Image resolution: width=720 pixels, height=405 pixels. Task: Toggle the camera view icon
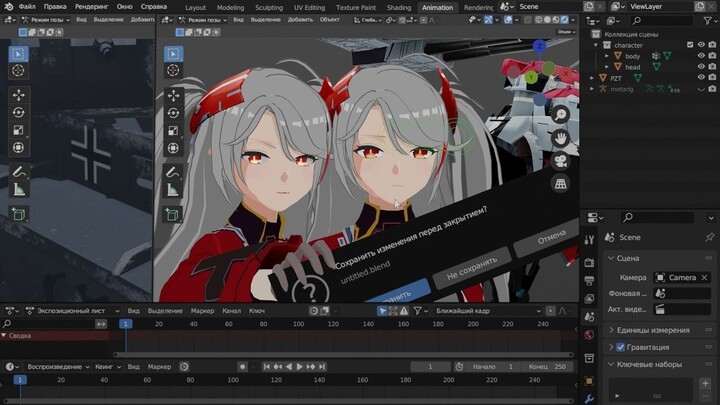560,161
